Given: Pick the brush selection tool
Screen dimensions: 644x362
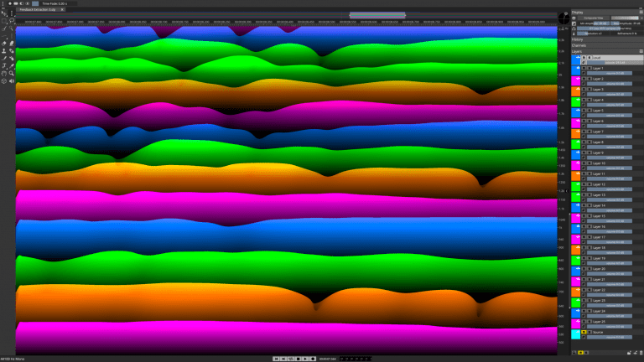Looking at the screenshot, I should click(x=4, y=28).
